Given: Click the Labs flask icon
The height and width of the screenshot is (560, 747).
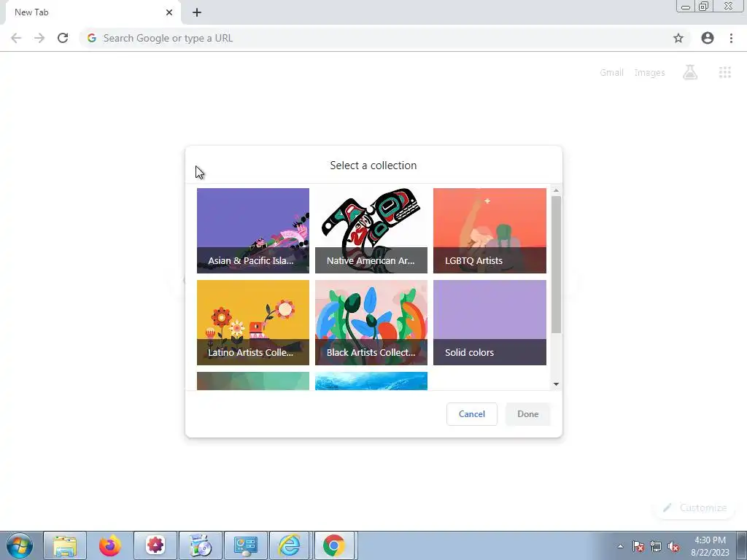Looking at the screenshot, I should point(690,72).
